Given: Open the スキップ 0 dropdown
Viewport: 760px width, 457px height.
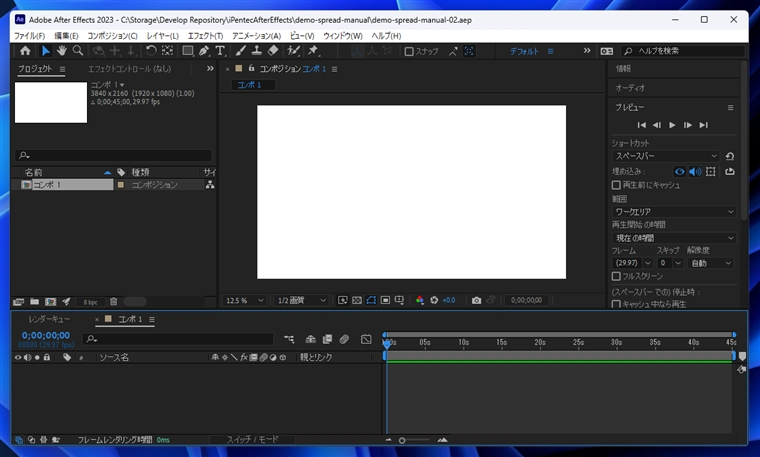Looking at the screenshot, I should click(670, 263).
